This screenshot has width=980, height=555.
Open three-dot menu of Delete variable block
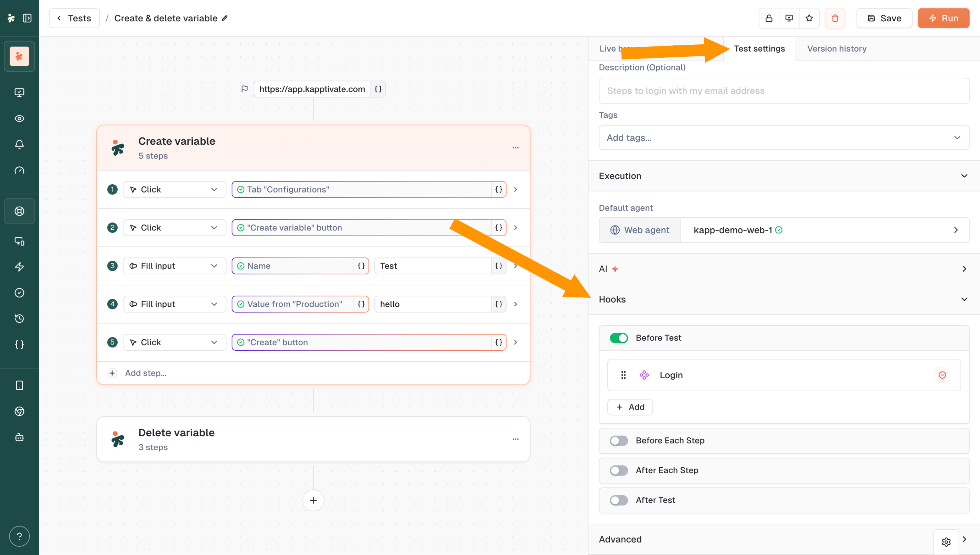(515, 439)
